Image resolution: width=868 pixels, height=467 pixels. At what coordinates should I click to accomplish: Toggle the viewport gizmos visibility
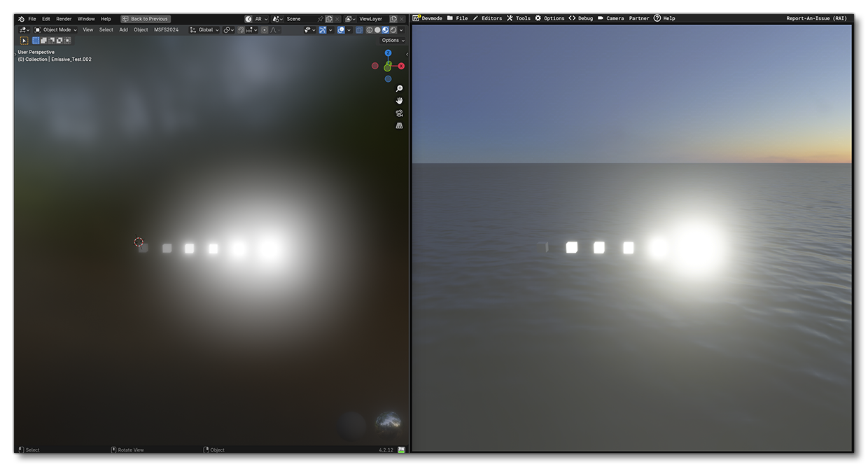(x=323, y=29)
